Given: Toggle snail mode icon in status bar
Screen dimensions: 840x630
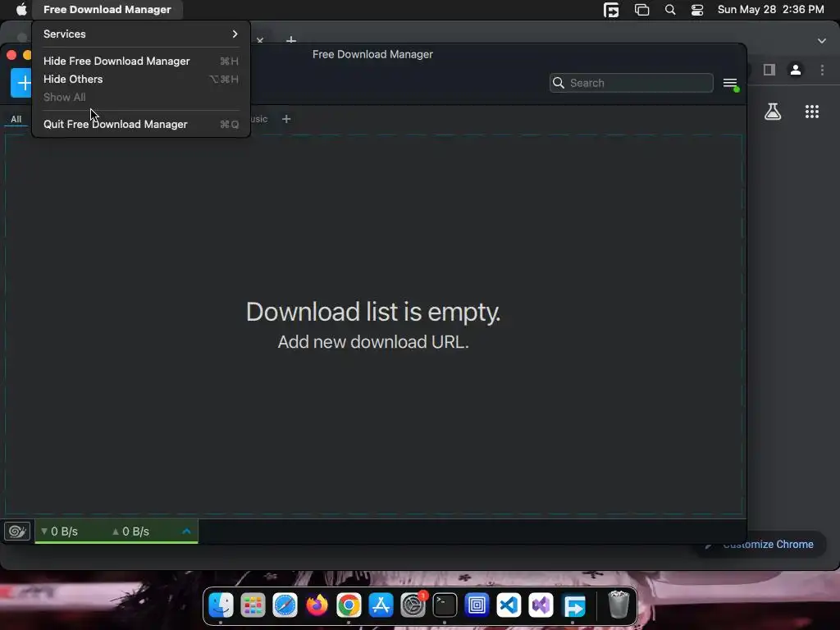Looking at the screenshot, I should (17, 532).
